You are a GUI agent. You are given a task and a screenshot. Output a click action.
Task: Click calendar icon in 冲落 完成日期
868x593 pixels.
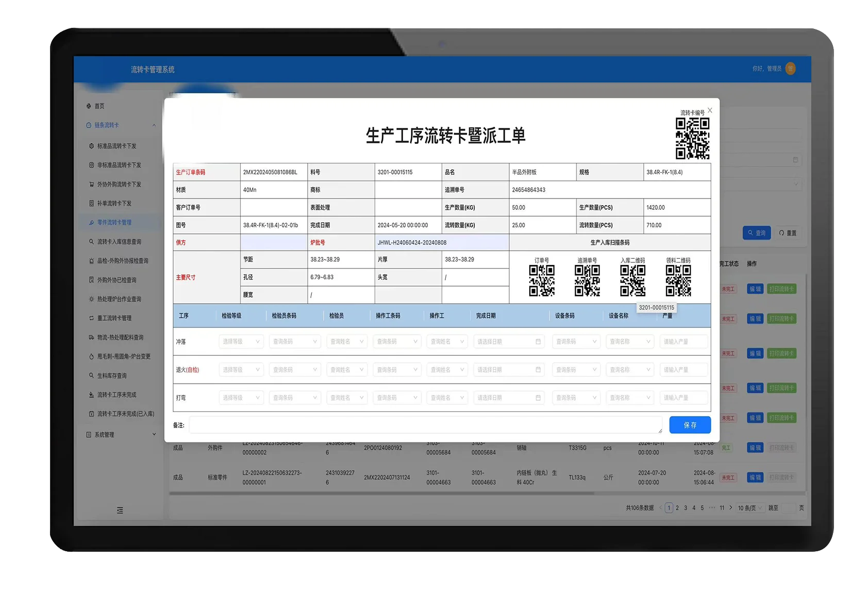coord(538,341)
